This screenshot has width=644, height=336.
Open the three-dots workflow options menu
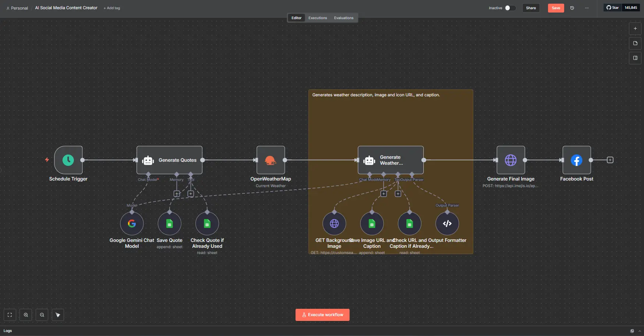[587, 8]
